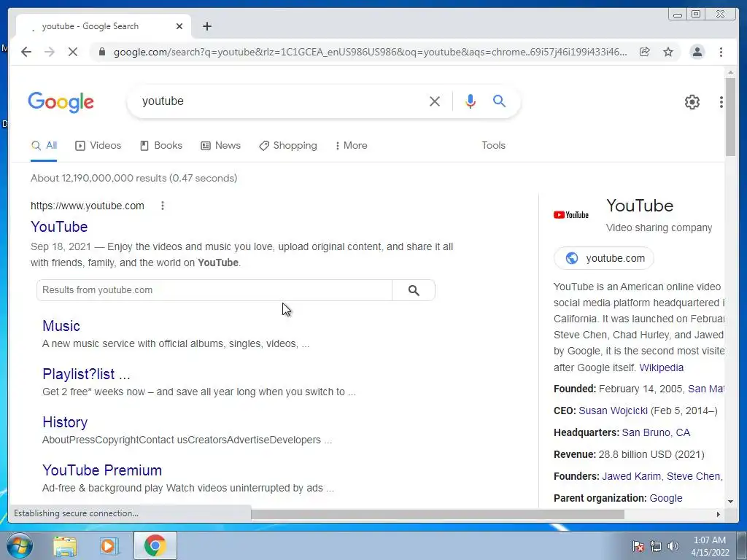Go to Google homepage via the logo
This screenshot has height=560, width=747.
click(61, 102)
